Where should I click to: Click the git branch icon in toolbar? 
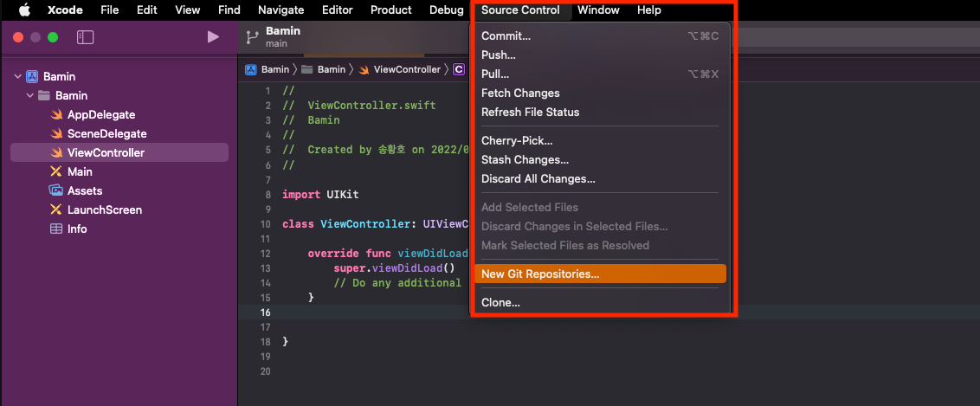click(252, 37)
